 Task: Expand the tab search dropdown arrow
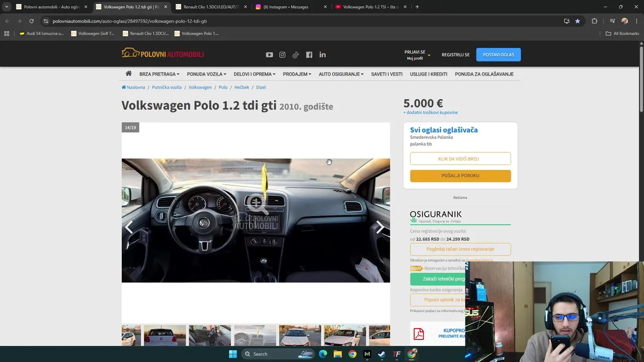click(7, 7)
